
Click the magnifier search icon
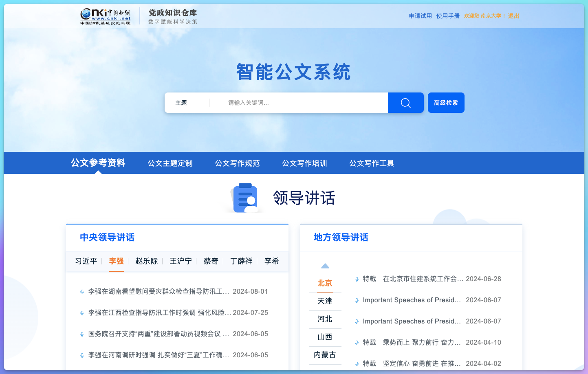point(405,103)
